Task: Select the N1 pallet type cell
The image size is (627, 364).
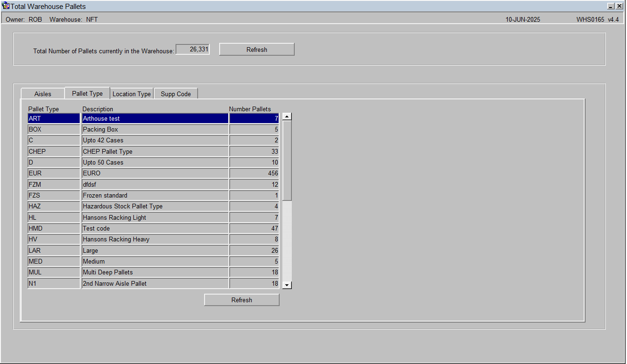Action: click(x=54, y=283)
